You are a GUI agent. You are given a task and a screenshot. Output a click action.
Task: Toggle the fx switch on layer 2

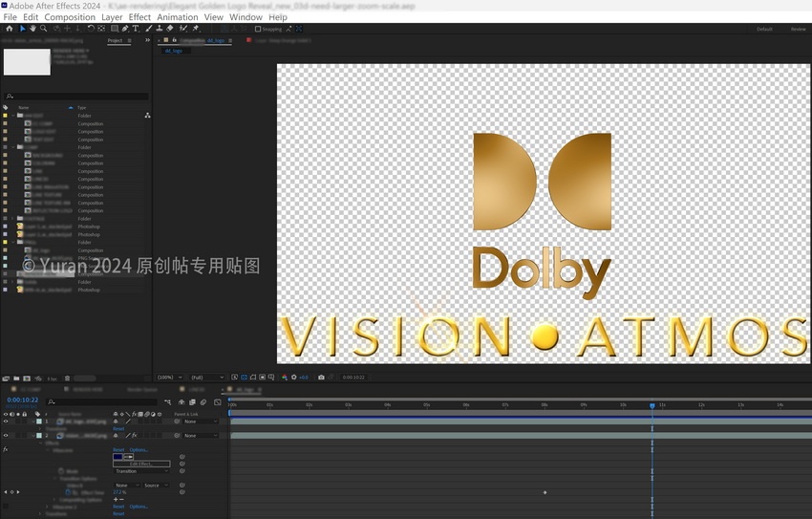pyautogui.click(x=135, y=436)
